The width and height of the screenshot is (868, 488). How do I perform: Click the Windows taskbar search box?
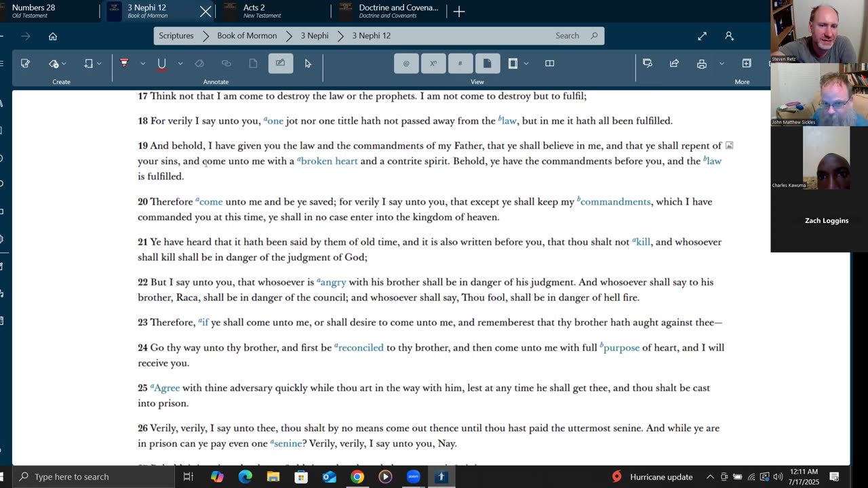(94, 476)
